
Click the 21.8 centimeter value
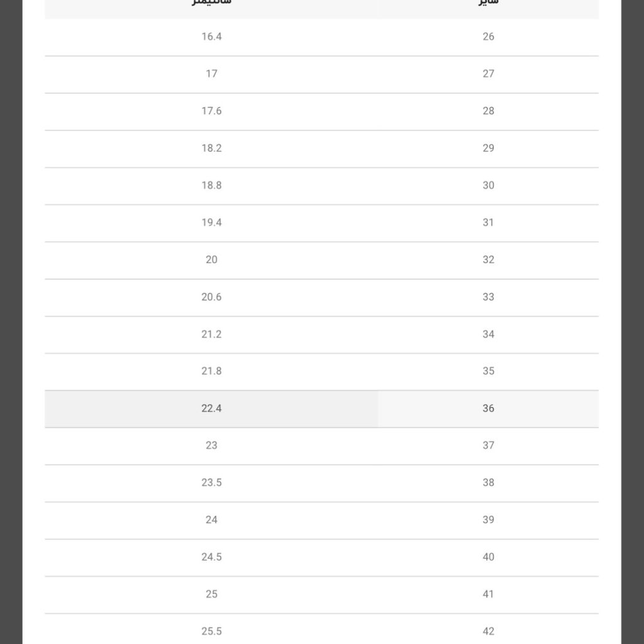coord(211,371)
